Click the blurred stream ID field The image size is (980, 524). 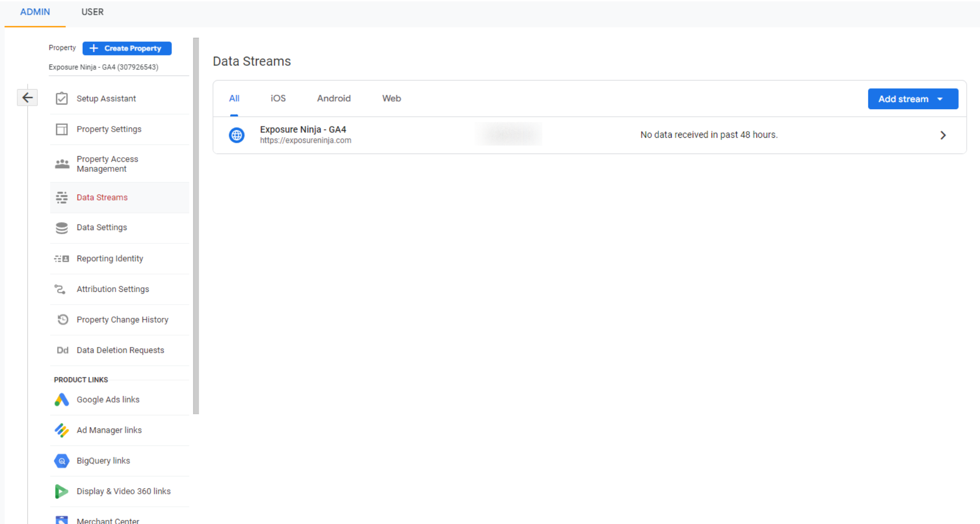509,134
